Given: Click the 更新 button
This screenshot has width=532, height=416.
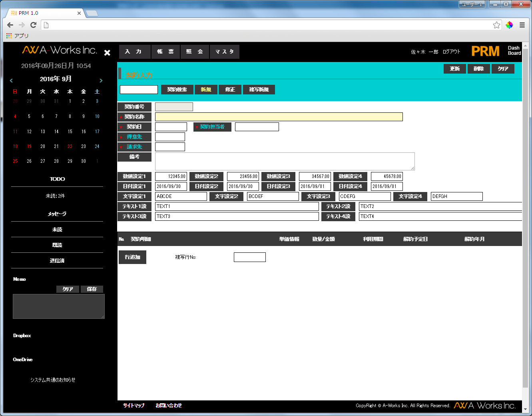Looking at the screenshot, I should tap(454, 69).
